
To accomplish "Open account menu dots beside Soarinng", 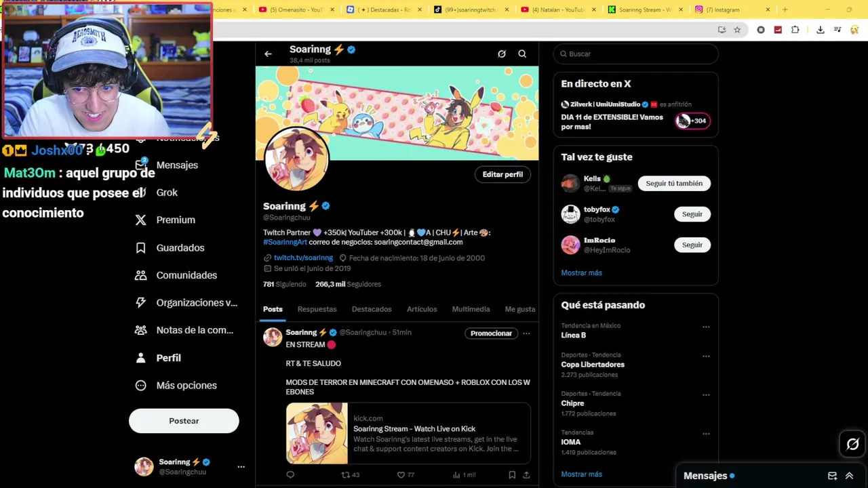I will coord(241,466).
